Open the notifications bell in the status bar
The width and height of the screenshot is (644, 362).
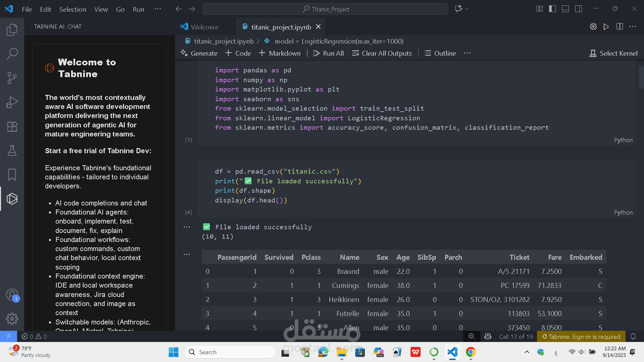click(633, 337)
